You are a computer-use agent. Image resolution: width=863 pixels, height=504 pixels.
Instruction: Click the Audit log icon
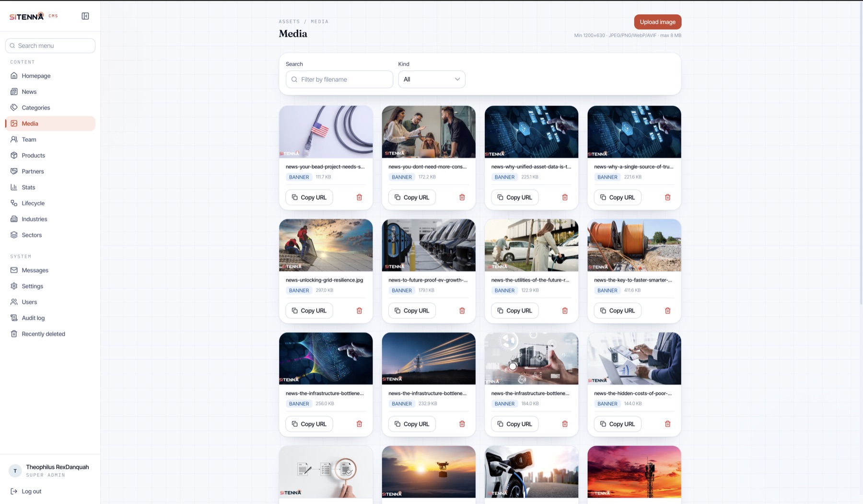[14, 318]
